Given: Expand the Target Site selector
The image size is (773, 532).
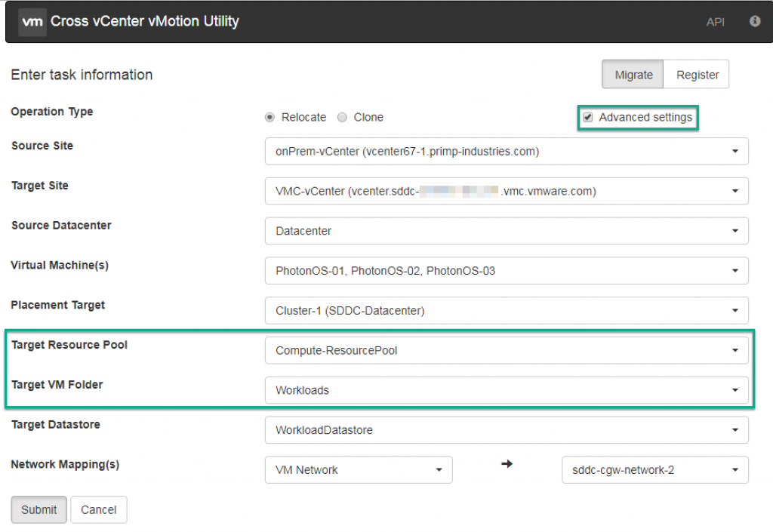Looking at the screenshot, I should click(735, 191).
